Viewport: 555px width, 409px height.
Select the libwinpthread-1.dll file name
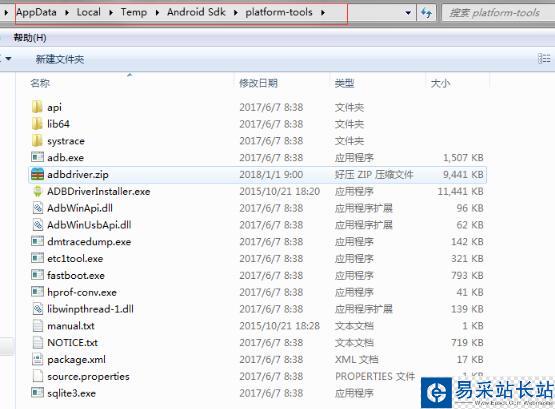coord(91,309)
